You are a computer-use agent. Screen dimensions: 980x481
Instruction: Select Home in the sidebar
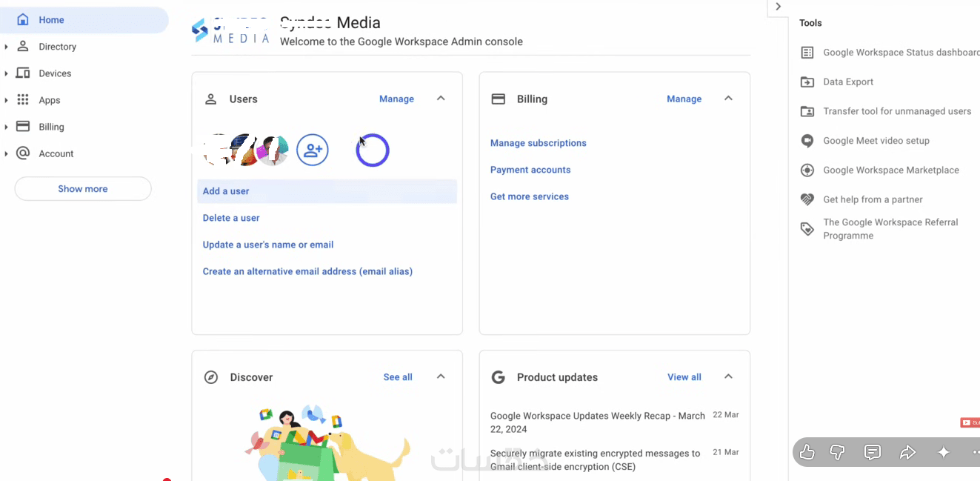tap(84, 20)
